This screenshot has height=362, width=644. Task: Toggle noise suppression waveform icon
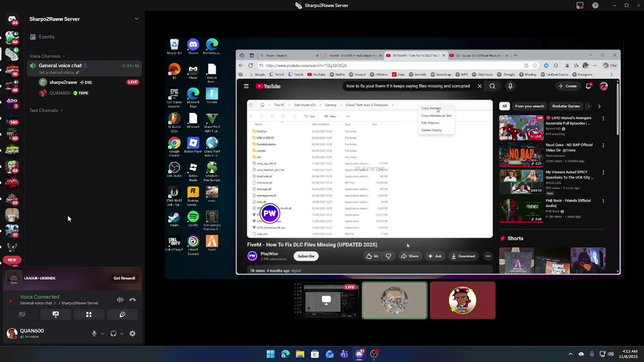pyautogui.click(x=120, y=300)
